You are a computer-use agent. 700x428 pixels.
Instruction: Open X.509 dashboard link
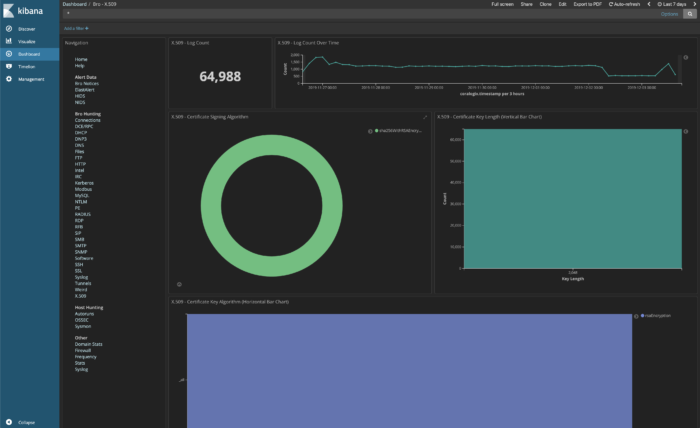[x=80, y=296]
